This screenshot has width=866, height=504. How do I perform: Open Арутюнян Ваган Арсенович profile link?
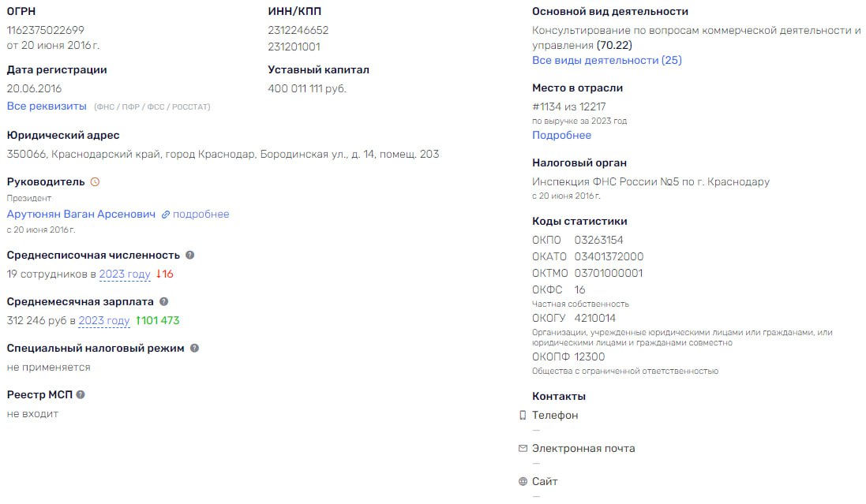coord(81,215)
